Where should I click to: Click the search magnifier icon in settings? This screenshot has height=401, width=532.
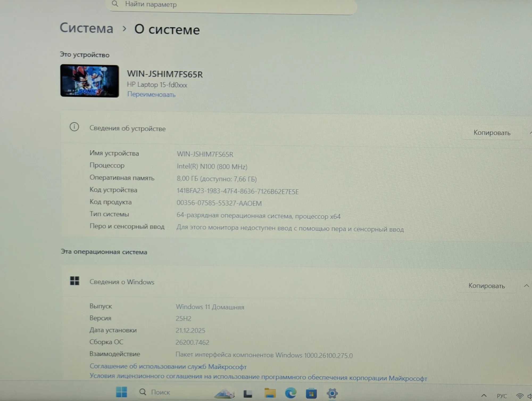pyautogui.click(x=115, y=4)
